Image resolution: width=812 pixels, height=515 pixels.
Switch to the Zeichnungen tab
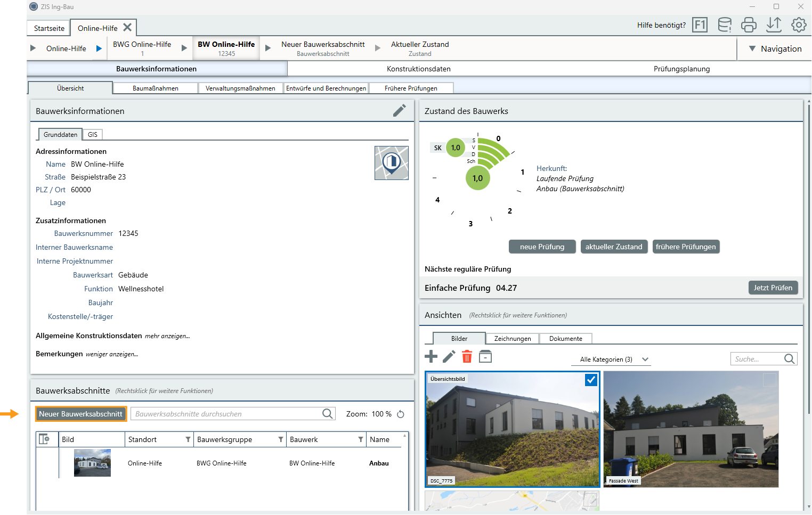point(513,339)
